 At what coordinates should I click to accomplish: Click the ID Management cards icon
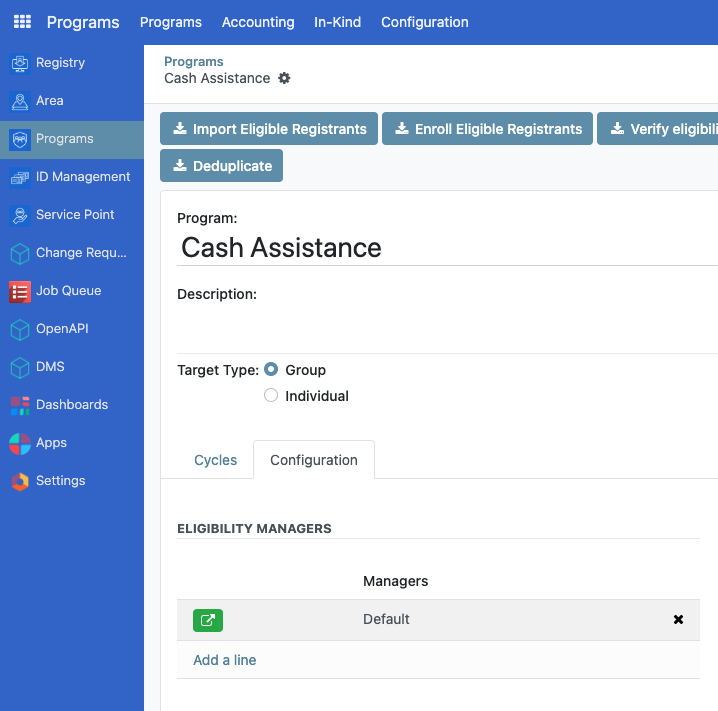click(x=20, y=177)
